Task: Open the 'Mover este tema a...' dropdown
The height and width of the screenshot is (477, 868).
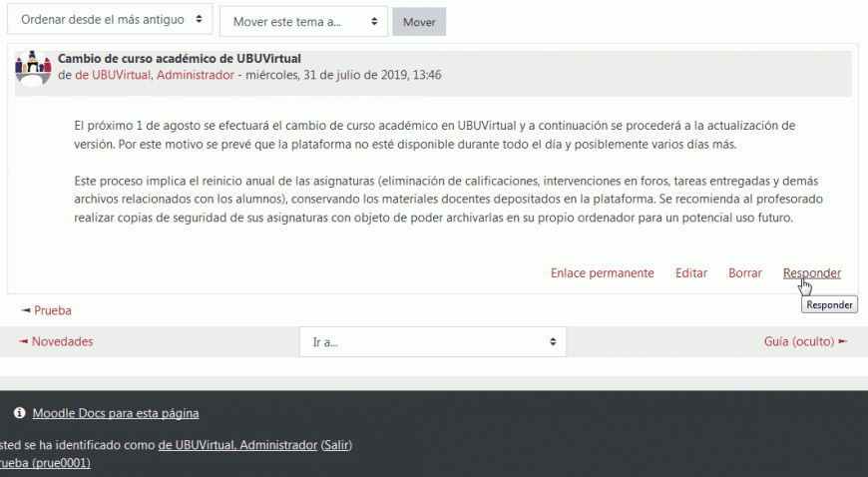Action: click(x=303, y=22)
